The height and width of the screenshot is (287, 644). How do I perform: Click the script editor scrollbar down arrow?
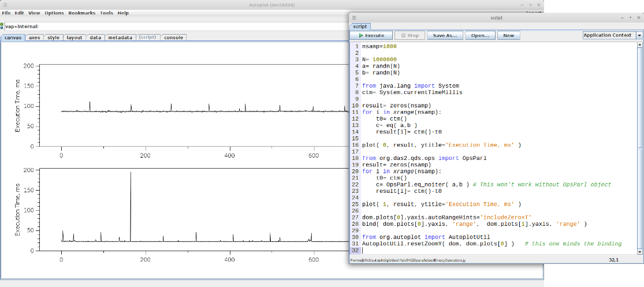[639, 252]
